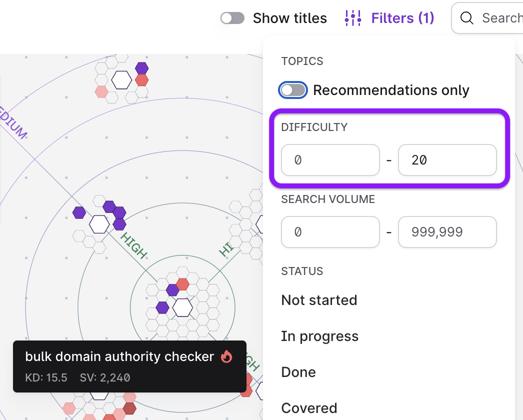Viewport: 523px width, 420px height.
Task: Click the Search Volume minimum field
Action: [330, 232]
